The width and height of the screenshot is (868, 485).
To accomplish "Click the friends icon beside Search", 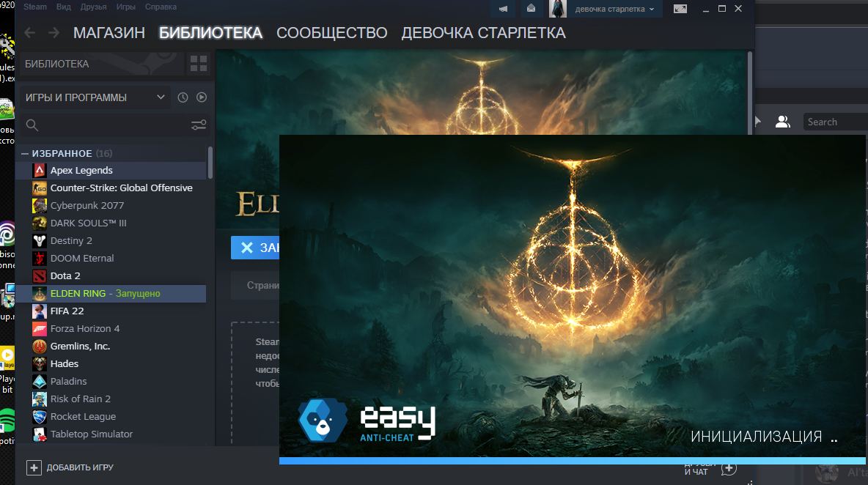I will point(782,122).
